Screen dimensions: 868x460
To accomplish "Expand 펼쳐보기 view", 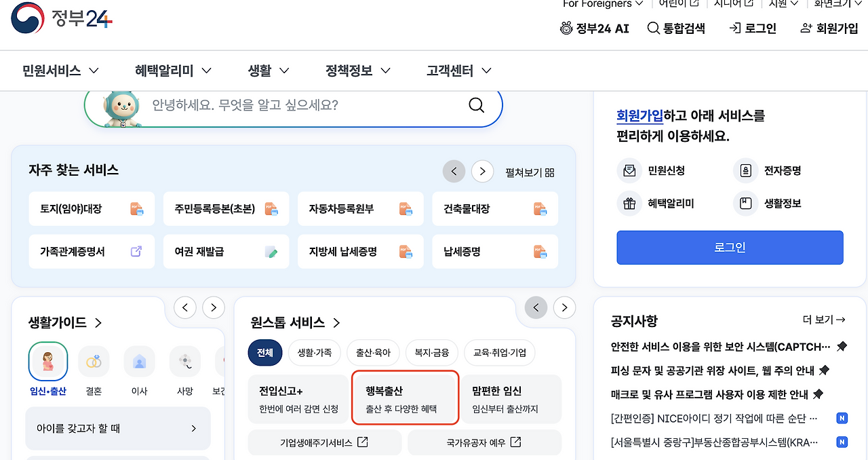I will [530, 172].
